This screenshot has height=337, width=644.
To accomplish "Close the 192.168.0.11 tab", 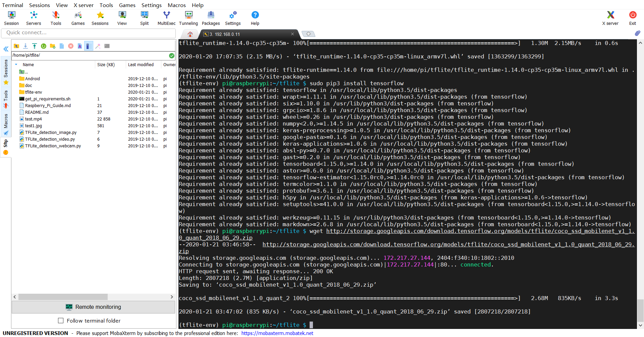I will pos(292,34).
